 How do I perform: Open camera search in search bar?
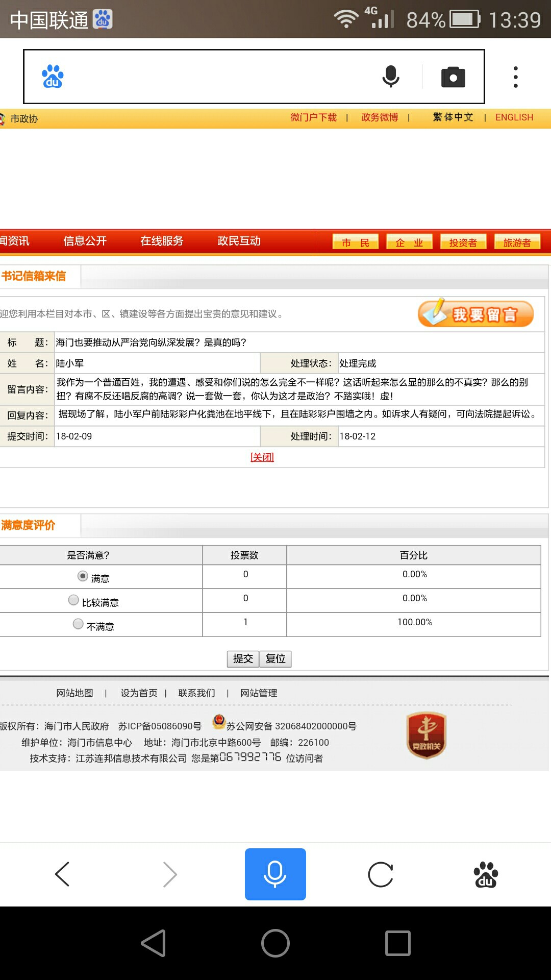453,77
